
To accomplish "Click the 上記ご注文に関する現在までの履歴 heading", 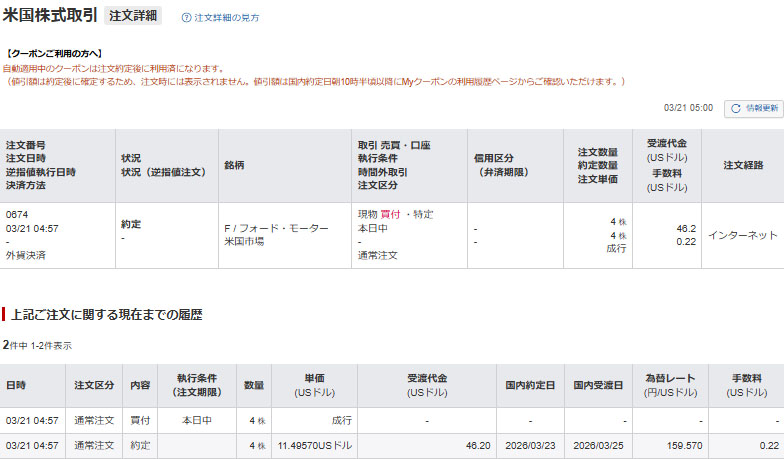I will [106, 315].
